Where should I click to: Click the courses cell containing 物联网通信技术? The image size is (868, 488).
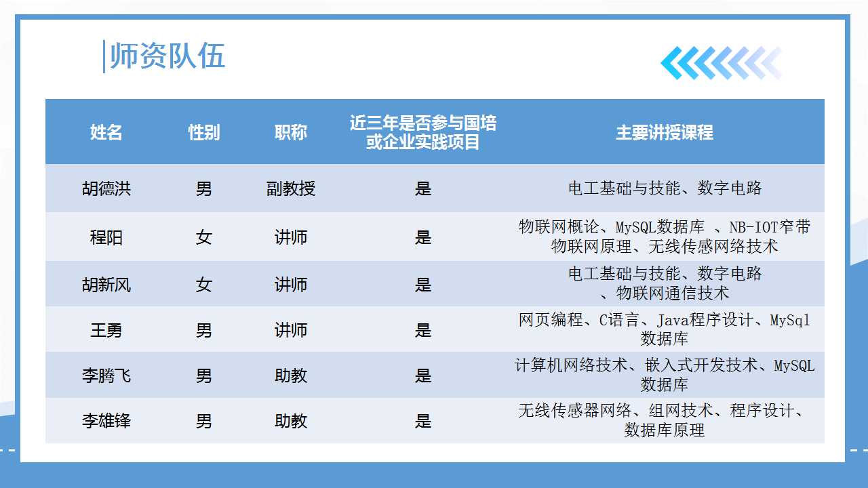(x=665, y=283)
